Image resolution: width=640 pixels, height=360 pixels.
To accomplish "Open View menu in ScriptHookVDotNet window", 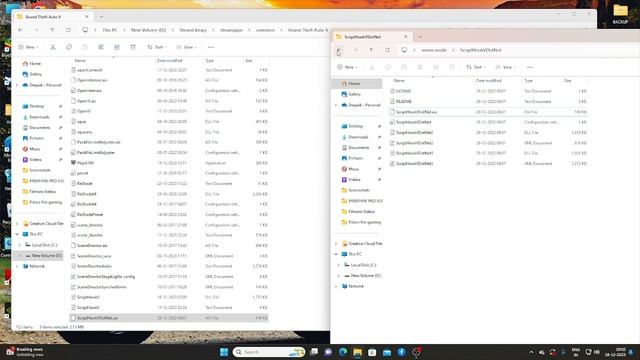I will [x=506, y=67].
